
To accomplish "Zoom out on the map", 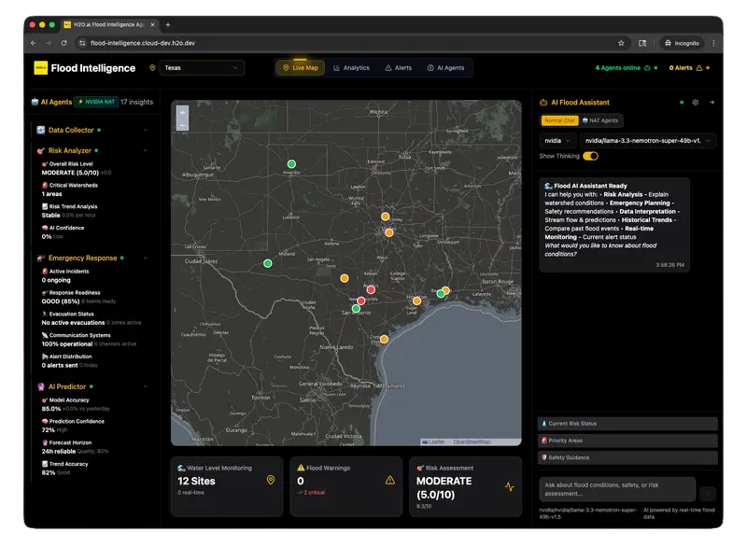I will (x=182, y=125).
